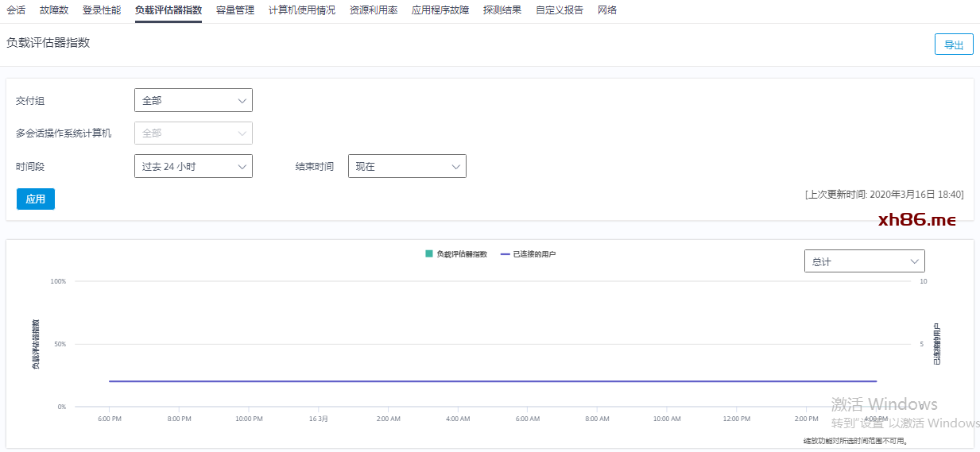This screenshot has width=980, height=452.
Task: Toggle 负载评估器指数 legend green swatch
Action: [x=429, y=254]
